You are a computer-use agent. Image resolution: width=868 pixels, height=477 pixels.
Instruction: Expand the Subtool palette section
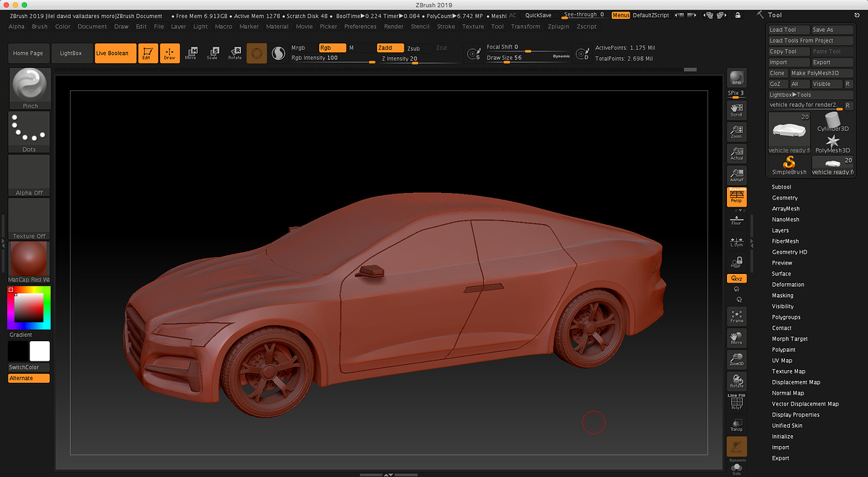[x=781, y=187]
